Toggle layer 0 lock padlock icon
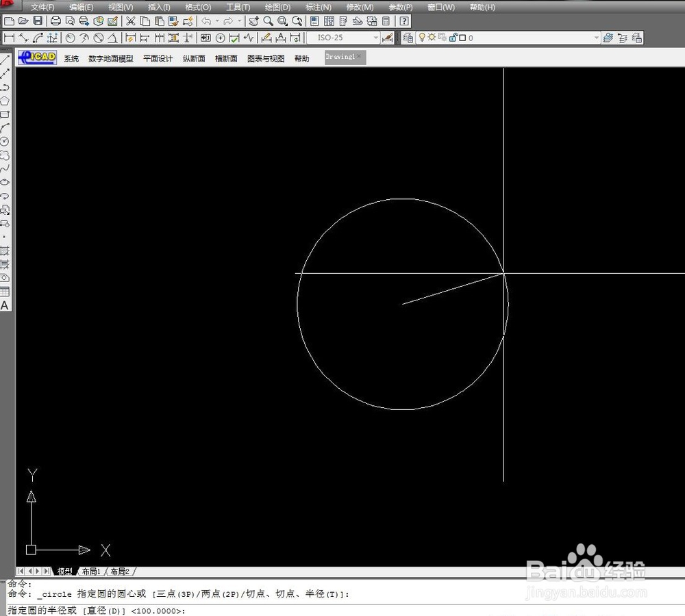 [453, 38]
